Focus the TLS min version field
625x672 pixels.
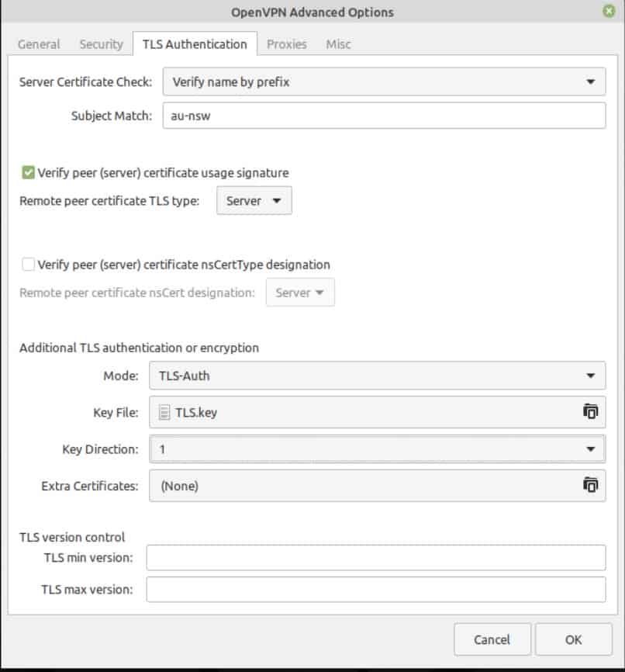376,558
